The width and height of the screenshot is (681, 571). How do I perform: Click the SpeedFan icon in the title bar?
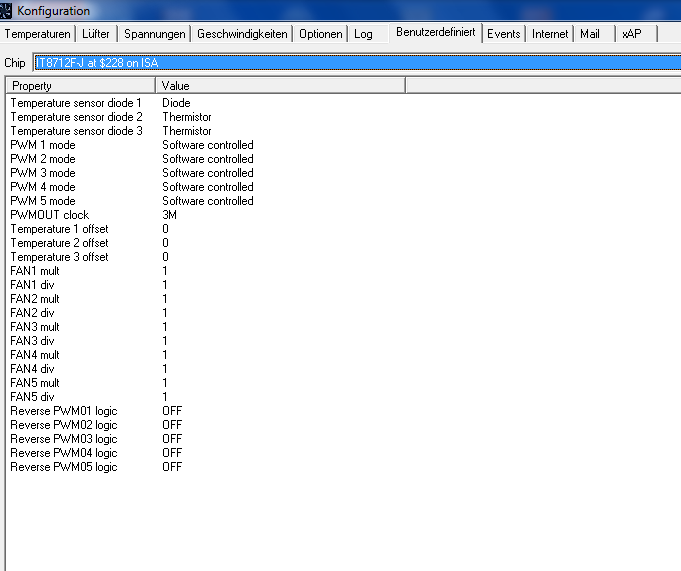click(x=6, y=10)
